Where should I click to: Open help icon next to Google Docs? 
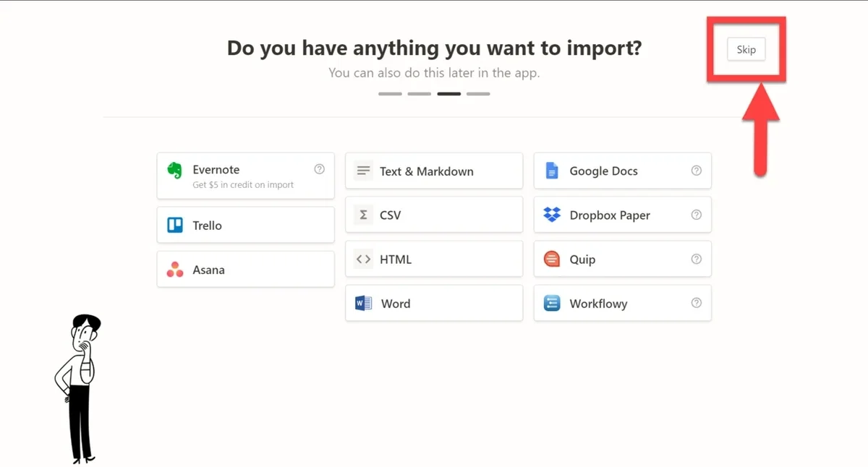[697, 171]
